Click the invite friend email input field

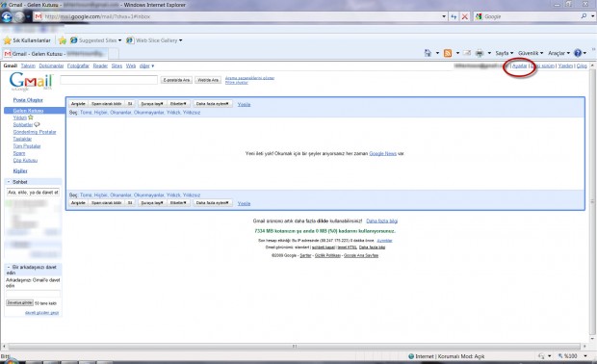click(33, 293)
